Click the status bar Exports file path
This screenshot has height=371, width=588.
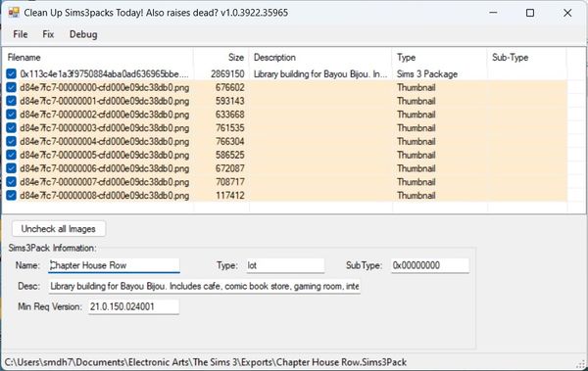pyautogui.click(x=206, y=362)
